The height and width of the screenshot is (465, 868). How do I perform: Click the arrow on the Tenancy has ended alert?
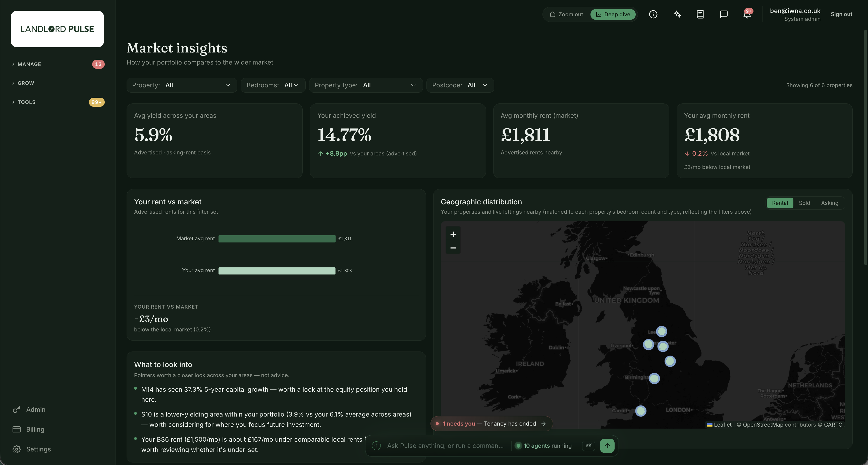click(543, 424)
